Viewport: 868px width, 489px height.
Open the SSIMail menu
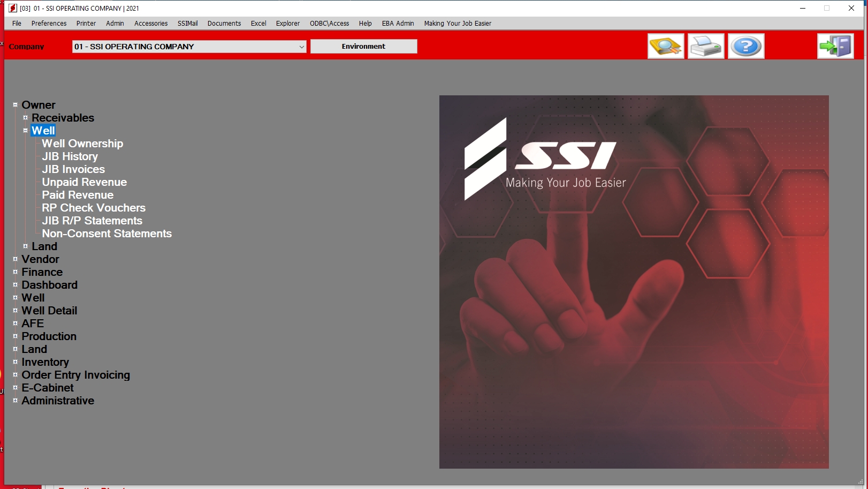point(188,24)
